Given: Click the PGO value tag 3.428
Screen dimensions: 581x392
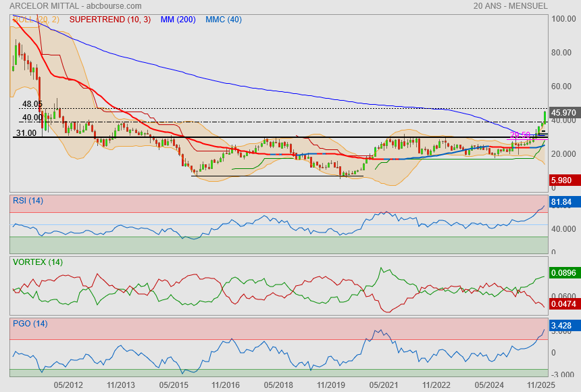Looking at the screenshot, I should pos(562,326).
